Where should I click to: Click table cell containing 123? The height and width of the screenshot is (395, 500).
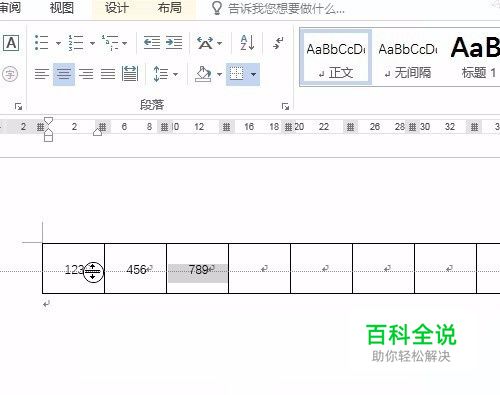point(73,269)
